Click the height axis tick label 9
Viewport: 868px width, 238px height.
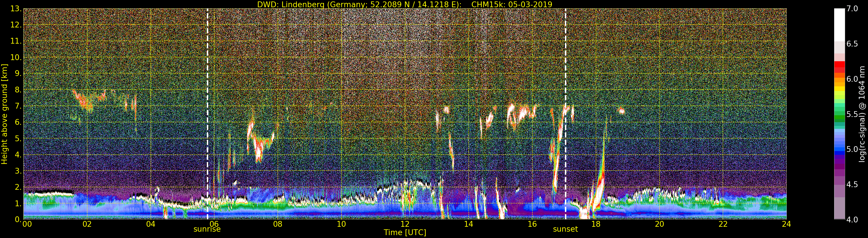(18, 73)
